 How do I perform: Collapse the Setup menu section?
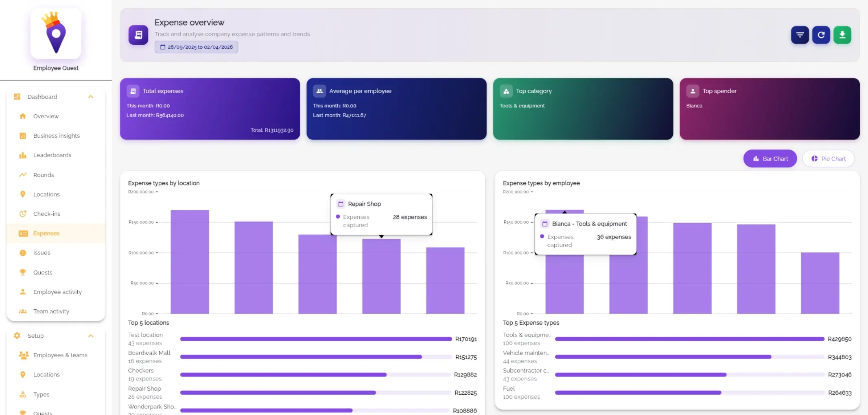click(x=91, y=335)
